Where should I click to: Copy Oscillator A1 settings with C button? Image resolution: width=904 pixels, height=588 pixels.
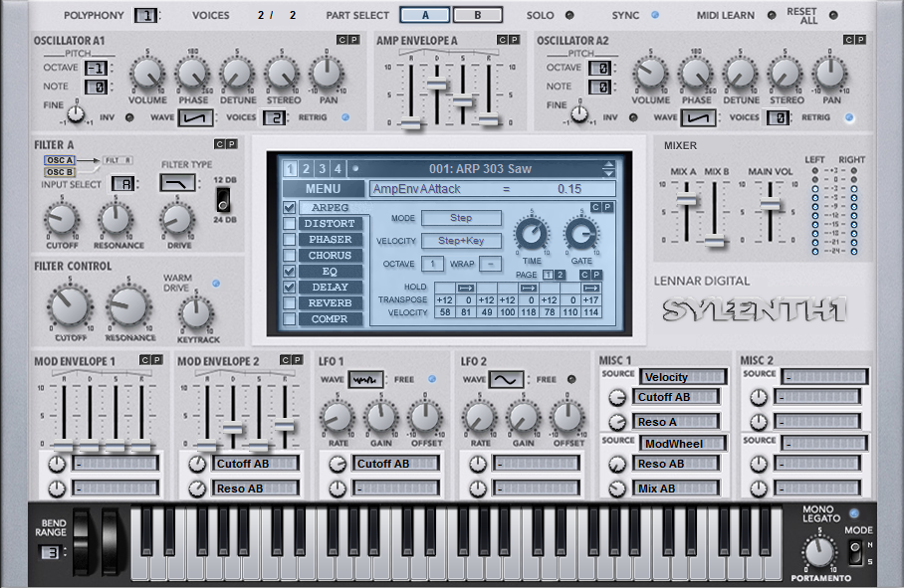pyautogui.click(x=341, y=40)
